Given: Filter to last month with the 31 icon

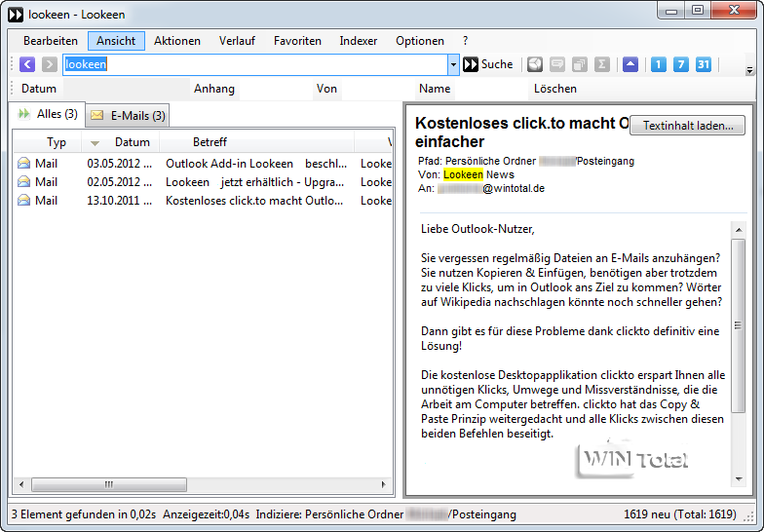Looking at the screenshot, I should point(704,64).
